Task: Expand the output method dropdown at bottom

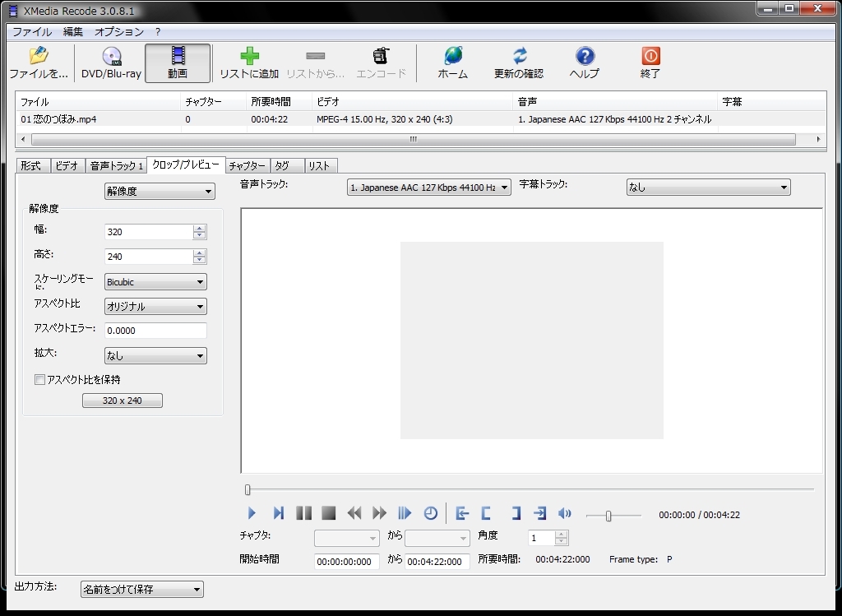Action: pyautogui.click(x=141, y=589)
